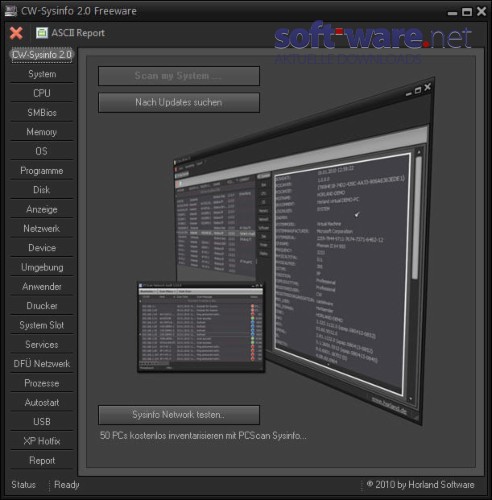Click Sysinfo Network testen button
Image resolution: width=492 pixels, height=500 pixels.
pos(179,415)
